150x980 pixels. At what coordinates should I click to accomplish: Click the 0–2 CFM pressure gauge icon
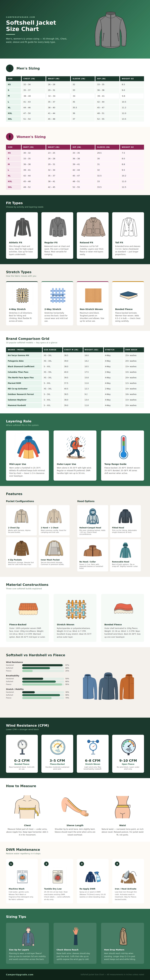tap(22, 747)
